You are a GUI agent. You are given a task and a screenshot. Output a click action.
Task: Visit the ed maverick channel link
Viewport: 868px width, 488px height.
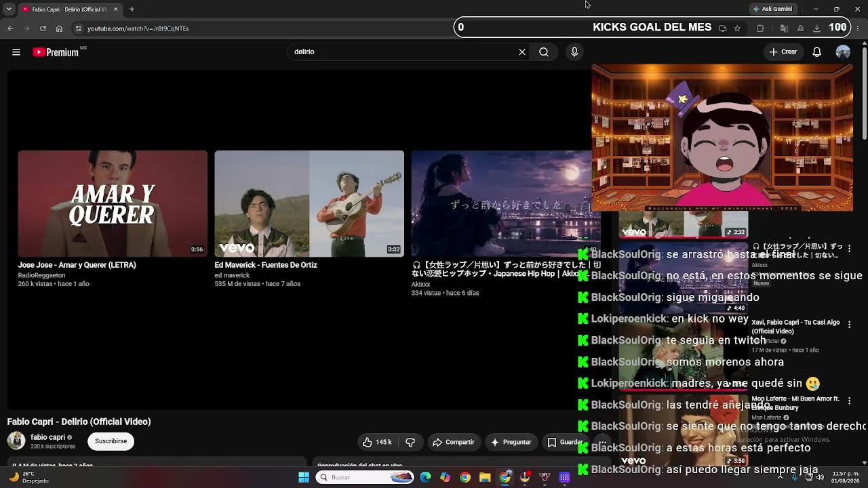pyautogui.click(x=233, y=275)
